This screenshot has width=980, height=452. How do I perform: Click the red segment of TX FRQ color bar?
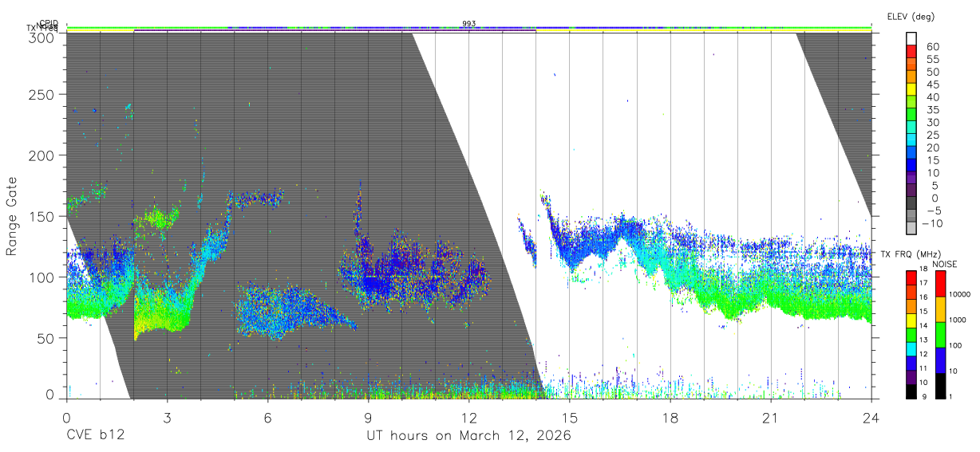[911, 277]
